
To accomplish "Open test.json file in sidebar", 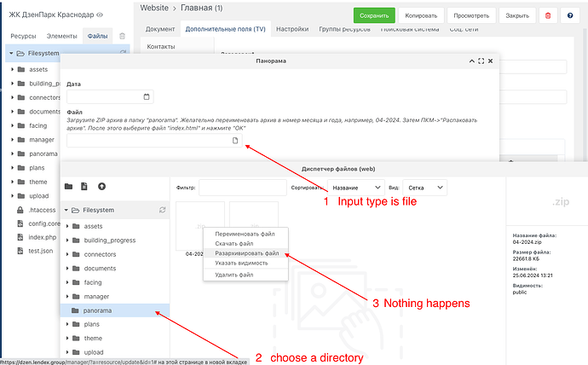I will (x=41, y=251).
